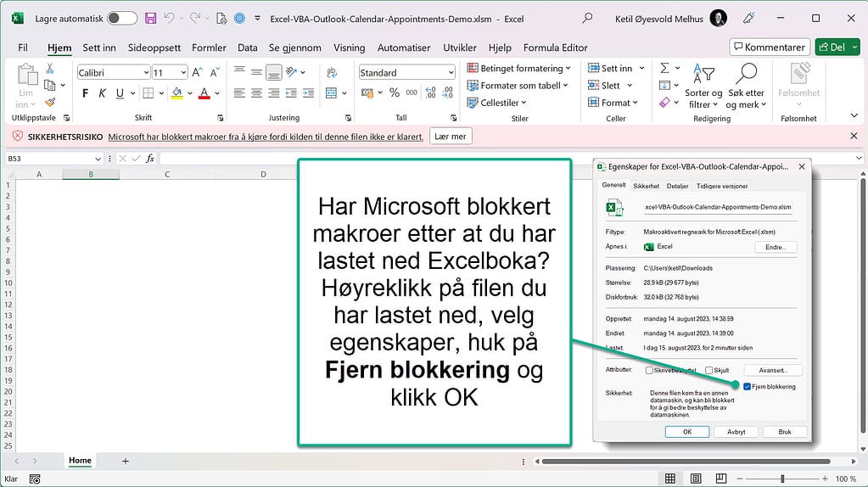This screenshot has width=868, height=487.
Task: Open the Kommentarer button
Action: pyautogui.click(x=770, y=47)
